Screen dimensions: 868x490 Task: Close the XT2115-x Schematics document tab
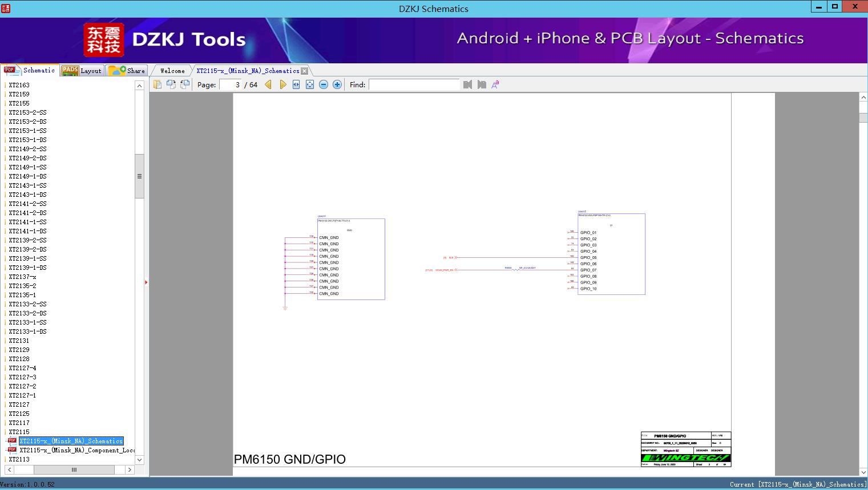(305, 71)
